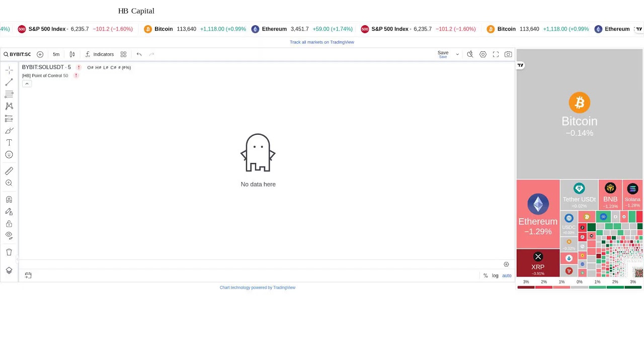Click the TradingView logo in ticker tape

pyautogui.click(x=639, y=29)
